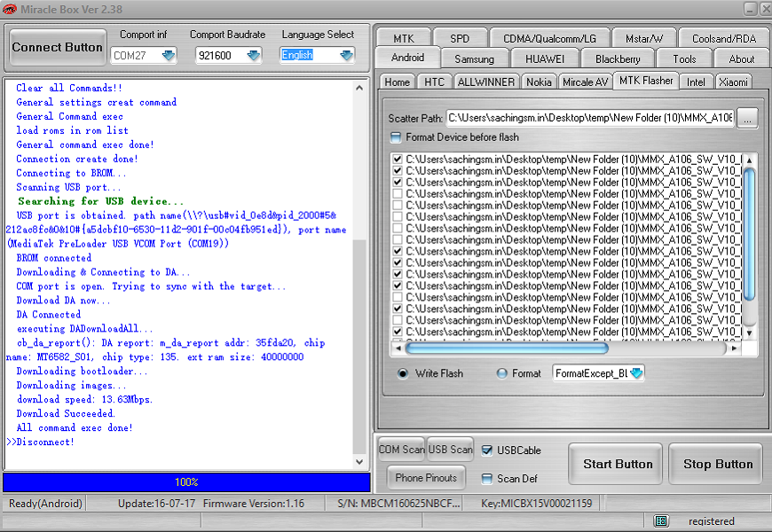772x532 pixels.
Task: Click the COM Scan button
Action: (401, 450)
